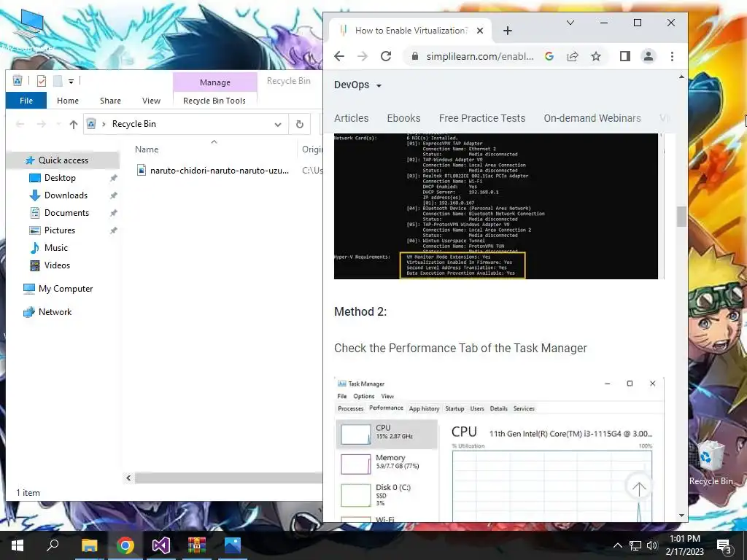Image resolution: width=747 pixels, height=560 pixels.
Task: Open Documents in the navigation pane
Action: (66, 213)
